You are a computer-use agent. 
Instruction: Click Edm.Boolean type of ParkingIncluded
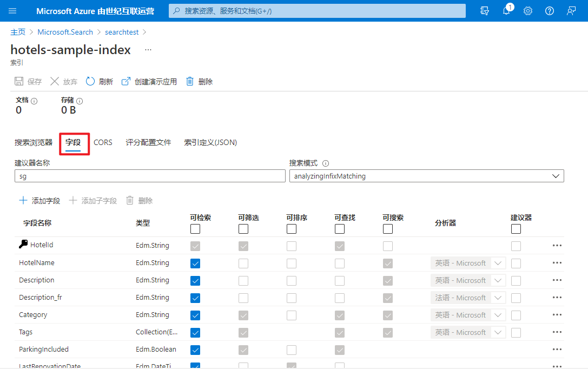(x=156, y=350)
